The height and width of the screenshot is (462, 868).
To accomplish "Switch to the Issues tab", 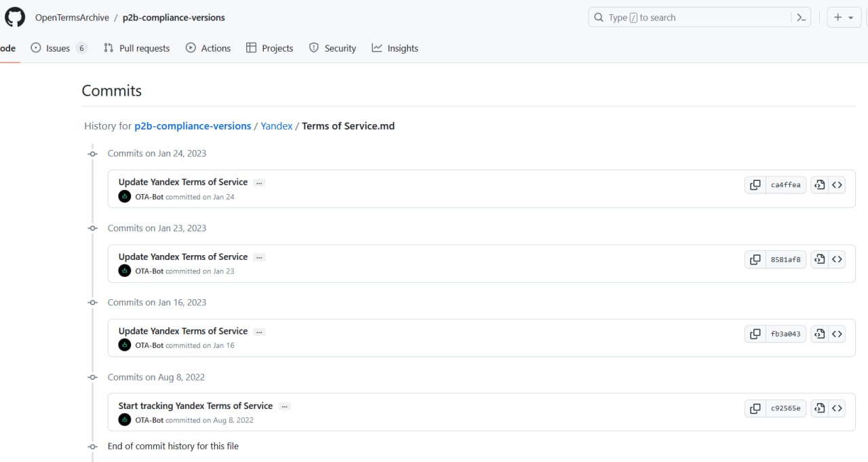I will (59, 48).
